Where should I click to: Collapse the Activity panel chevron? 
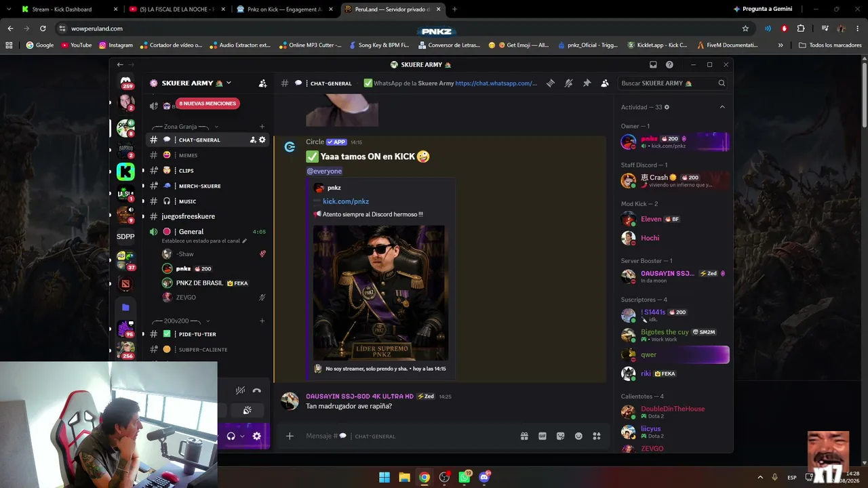pyautogui.click(x=722, y=107)
